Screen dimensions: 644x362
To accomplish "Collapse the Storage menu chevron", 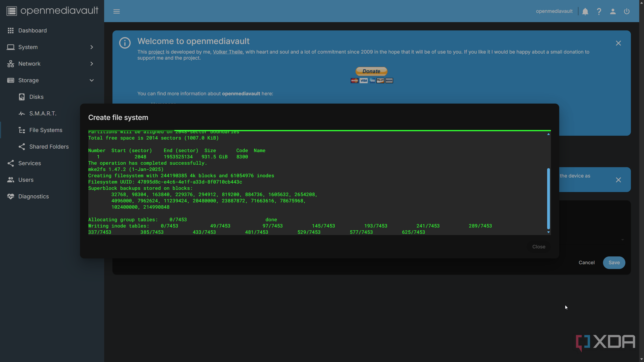I will [92, 80].
